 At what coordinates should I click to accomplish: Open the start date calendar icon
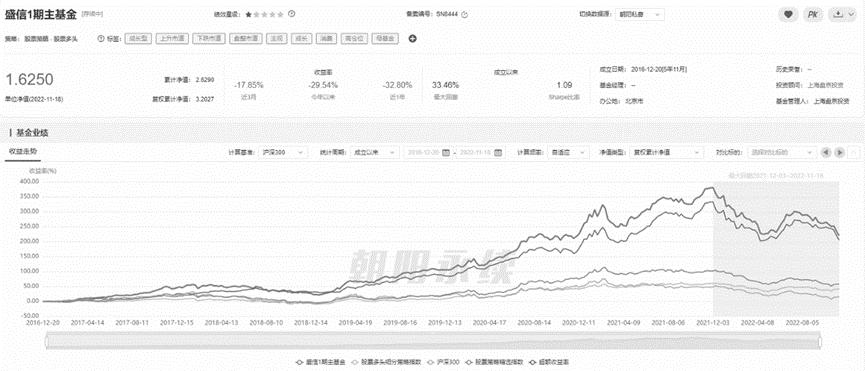pyautogui.click(x=446, y=152)
